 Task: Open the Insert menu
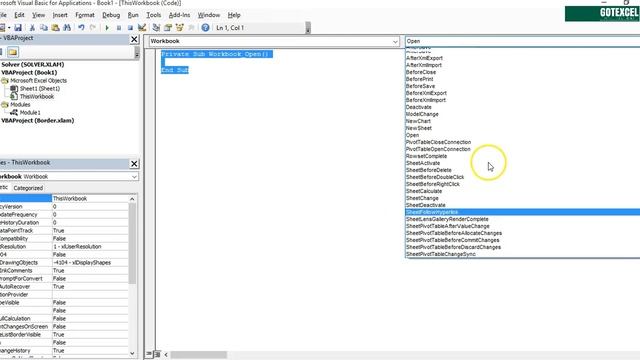click(60, 15)
